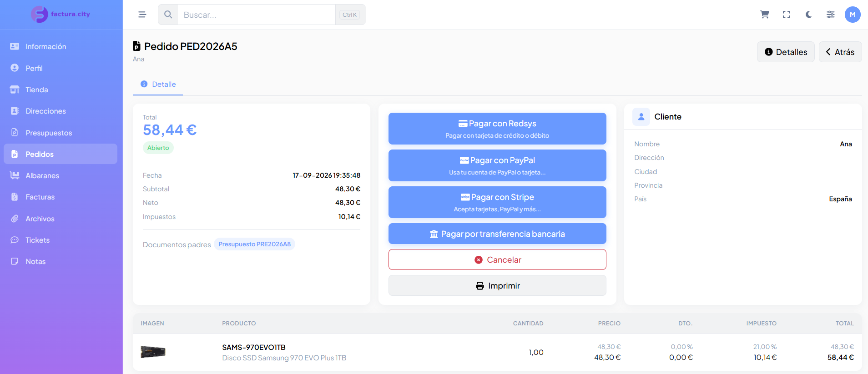Open Información in sidebar
The height and width of the screenshot is (374, 868).
(x=61, y=46)
